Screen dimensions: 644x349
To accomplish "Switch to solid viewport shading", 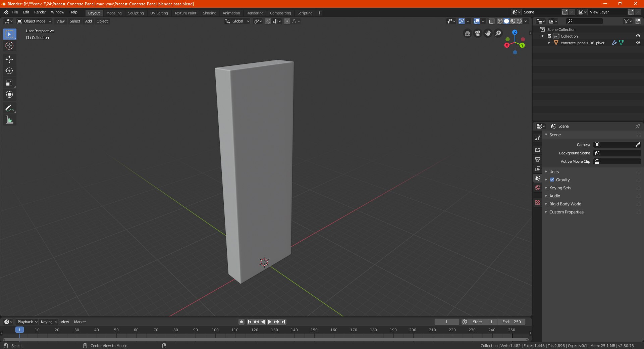I will [506, 21].
